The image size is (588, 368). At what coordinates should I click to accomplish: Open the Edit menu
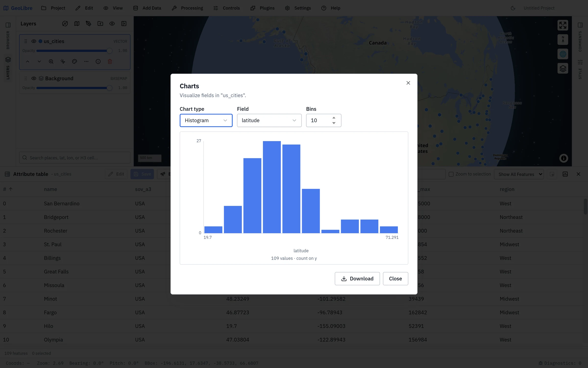point(84,8)
